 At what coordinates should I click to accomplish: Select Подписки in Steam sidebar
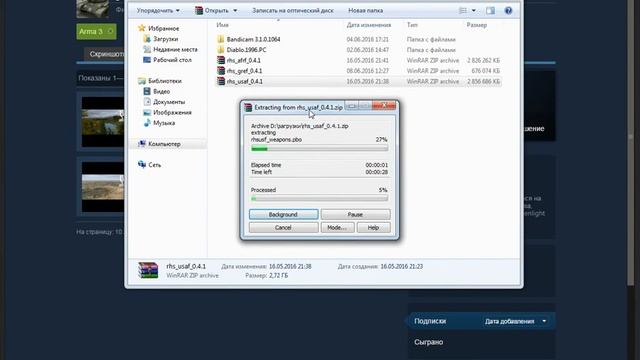[430, 321]
